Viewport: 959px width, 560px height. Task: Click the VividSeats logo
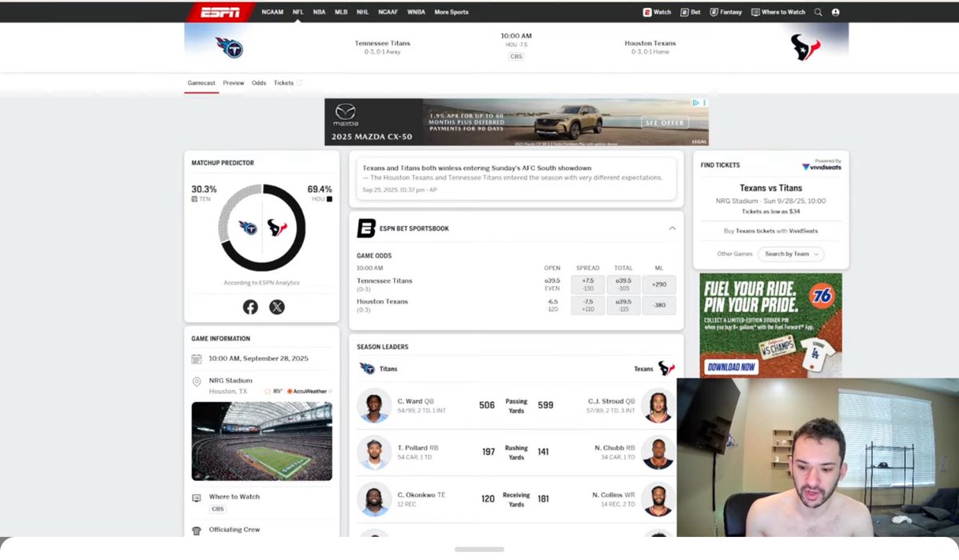point(821,166)
